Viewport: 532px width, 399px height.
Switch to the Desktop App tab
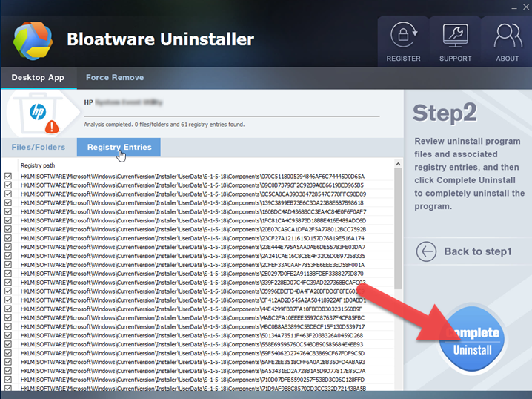click(x=38, y=77)
